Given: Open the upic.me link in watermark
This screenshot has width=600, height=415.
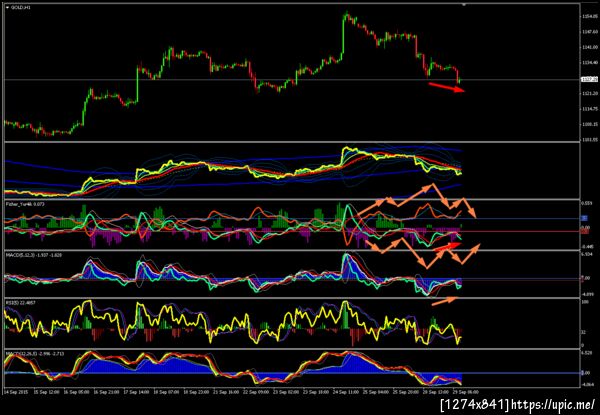Looking at the screenshot, I should click(553, 404).
